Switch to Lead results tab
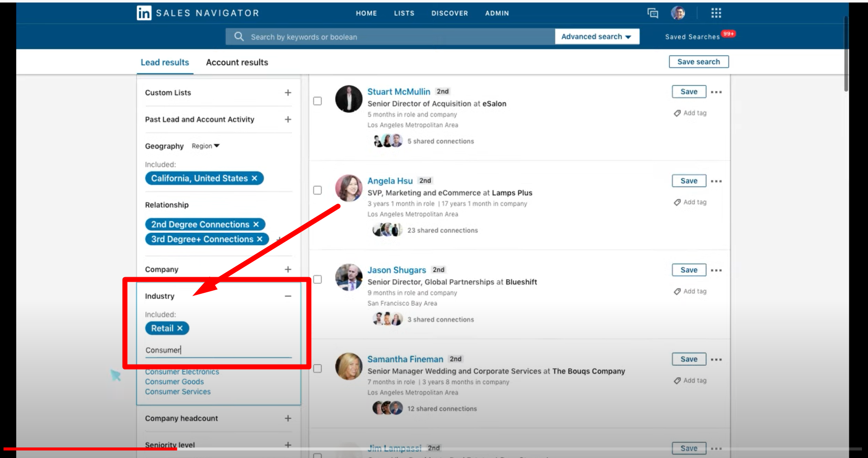Image resolution: width=868 pixels, height=458 pixels. (x=165, y=62)
